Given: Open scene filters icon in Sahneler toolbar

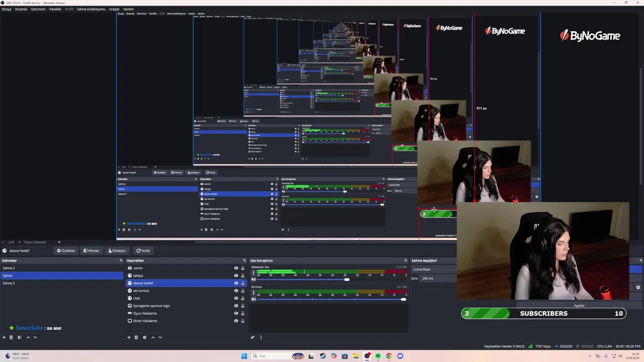Looking at the screenshot, I should point(20,337).
